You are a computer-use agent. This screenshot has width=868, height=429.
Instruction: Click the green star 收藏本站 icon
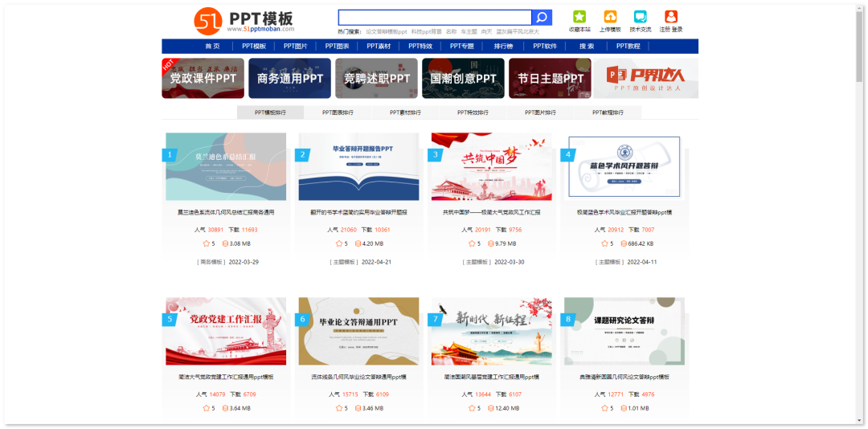[579, 17]
